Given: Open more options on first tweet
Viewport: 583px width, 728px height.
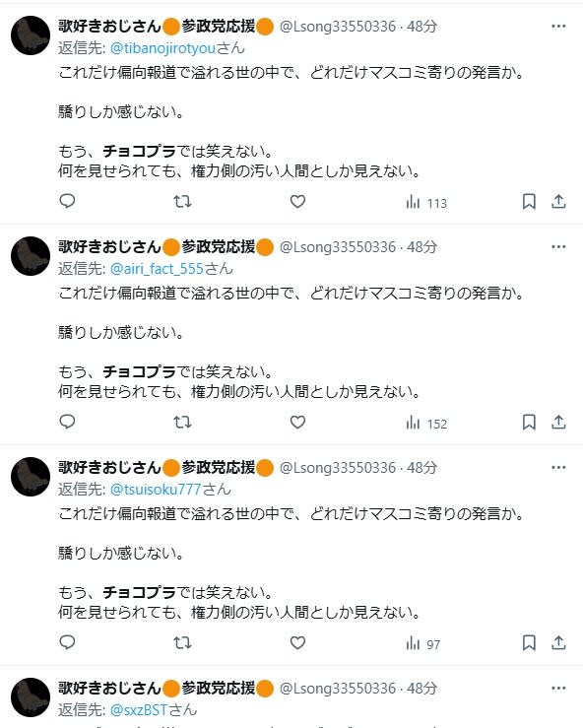Looking at the screenshot, I should [x=558, y=26].
